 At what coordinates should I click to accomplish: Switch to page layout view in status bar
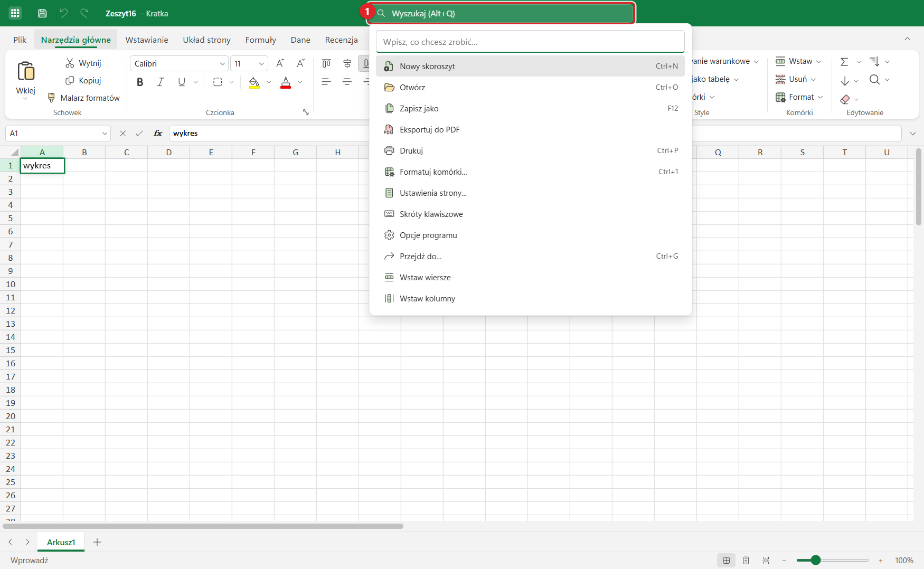point(746,561)
